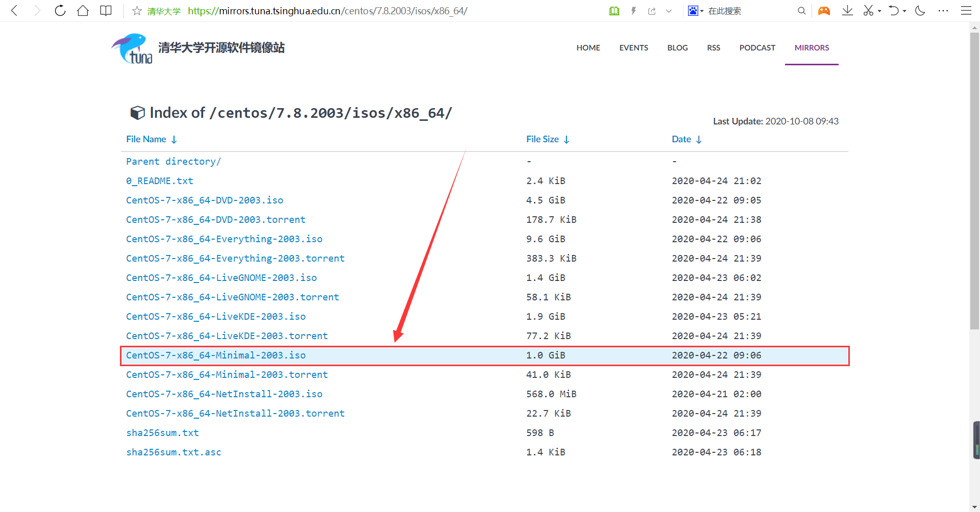Open the browser home page icon
Screen dimensions: 980x512
83,11
